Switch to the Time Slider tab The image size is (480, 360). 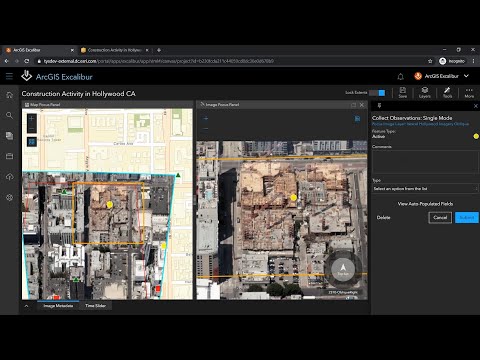pos(95,306)
